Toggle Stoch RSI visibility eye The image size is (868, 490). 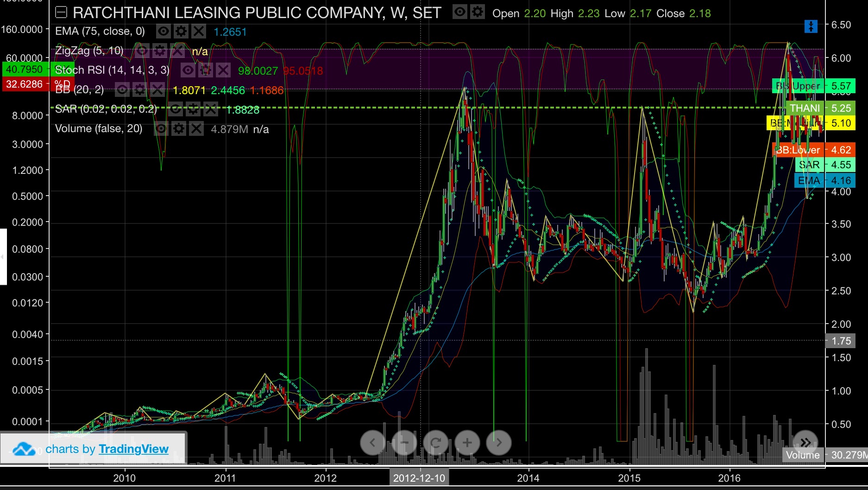188,70
